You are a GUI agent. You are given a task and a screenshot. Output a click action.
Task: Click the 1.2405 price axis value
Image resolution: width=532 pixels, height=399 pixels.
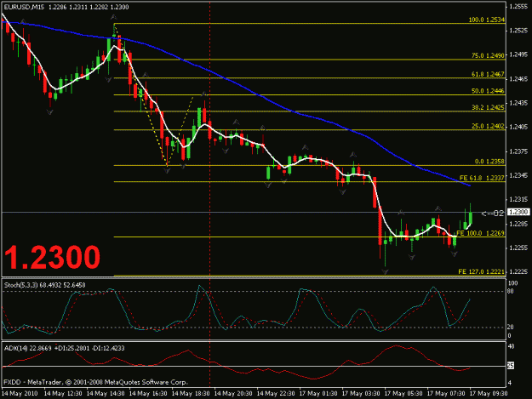point(518,127)
